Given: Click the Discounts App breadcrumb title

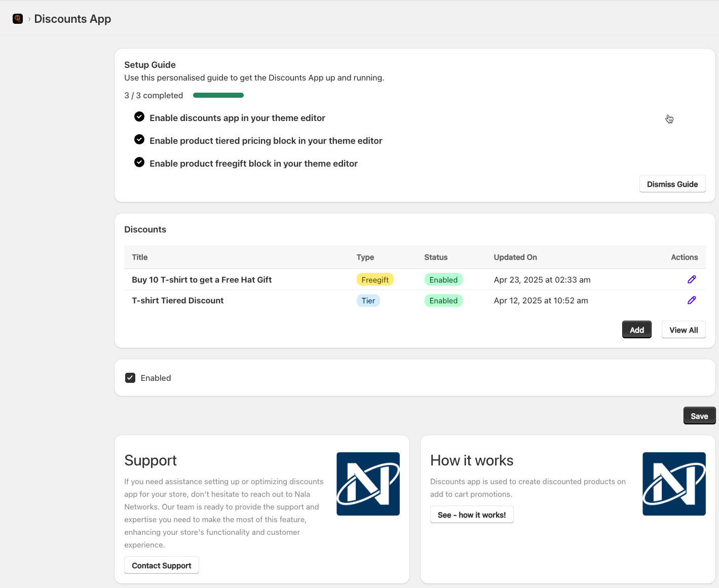Looking at the screenshot, I should [x=72, y=19].
